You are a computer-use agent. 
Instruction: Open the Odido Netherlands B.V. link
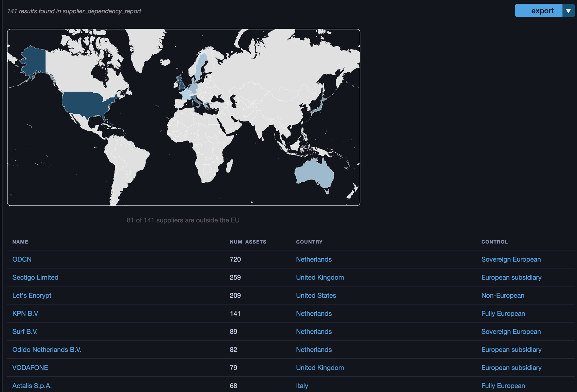pos(46,350)
